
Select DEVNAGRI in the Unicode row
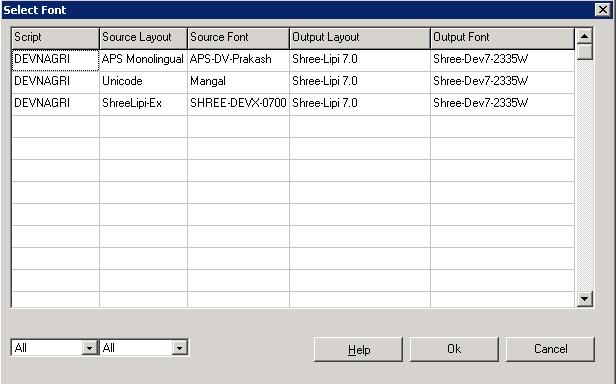[55, 82]
